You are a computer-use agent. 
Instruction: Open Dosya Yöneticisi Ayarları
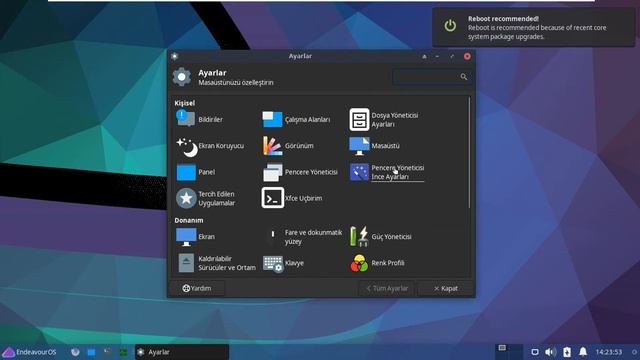[384, 120]
